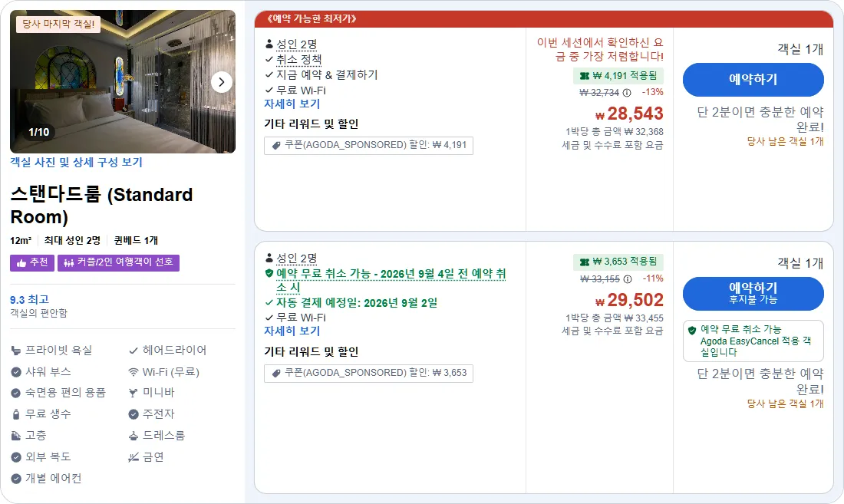The height and width of the screenshot is (504, 844).
Task: Click '성인 2명' in the first offer
Action: (x=297, y=44)
